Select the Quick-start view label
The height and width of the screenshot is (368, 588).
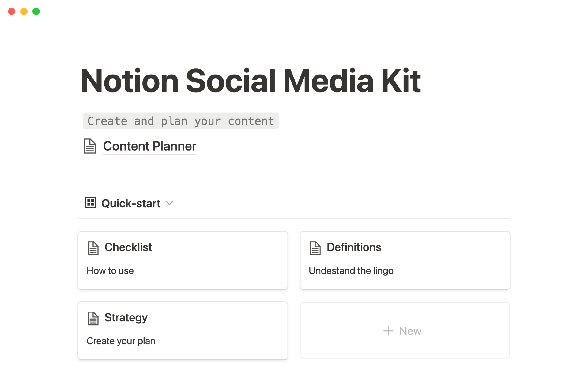131,203
